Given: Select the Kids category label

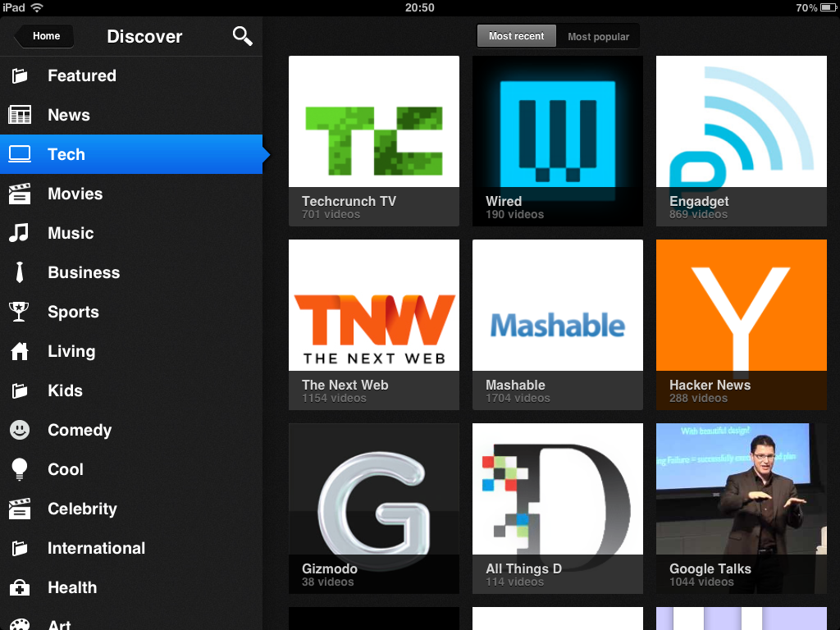Looking at the screenshot, I should tap(65, 390).
